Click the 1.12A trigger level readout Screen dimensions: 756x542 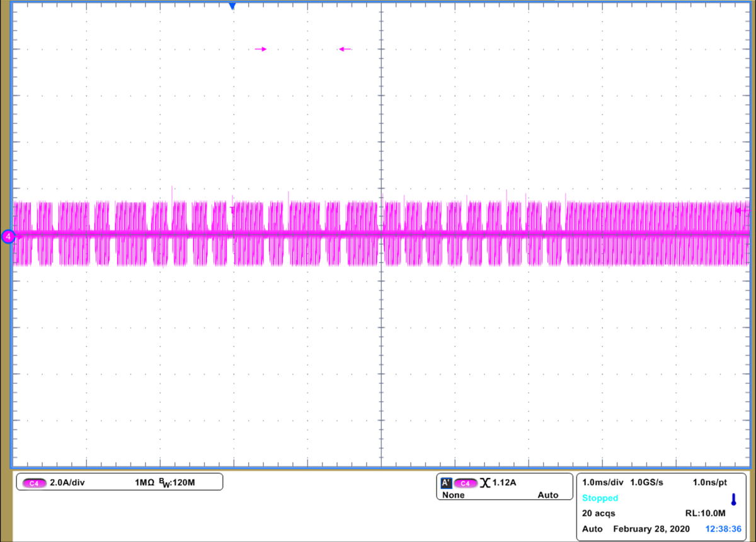click(x=504, y=483)
